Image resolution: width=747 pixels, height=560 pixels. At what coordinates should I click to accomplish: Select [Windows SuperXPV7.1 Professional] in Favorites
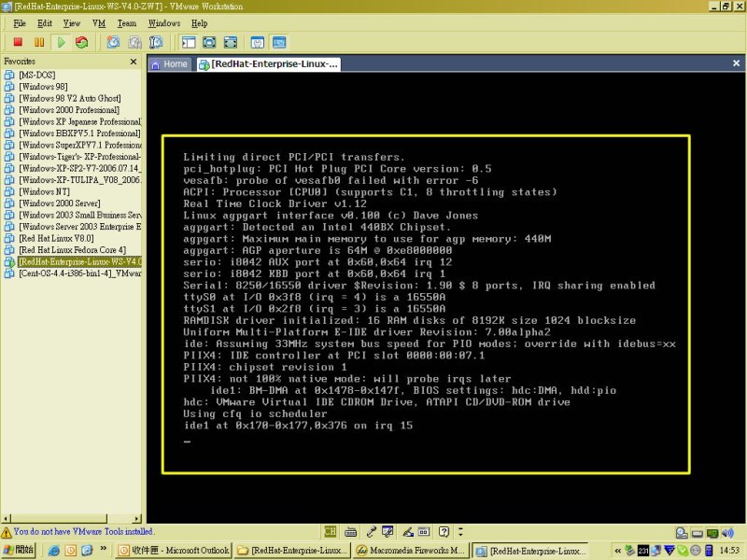pos(80,146)
